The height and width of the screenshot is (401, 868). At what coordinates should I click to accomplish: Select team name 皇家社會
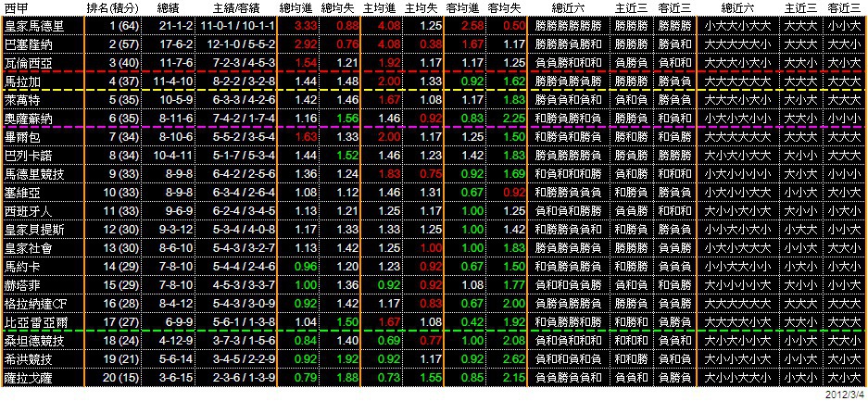click(x=26, y=249)
